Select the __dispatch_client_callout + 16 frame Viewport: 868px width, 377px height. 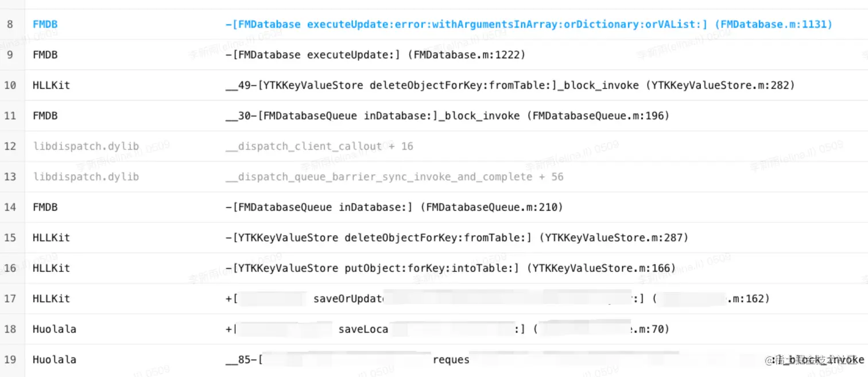[x=319, y=146]
